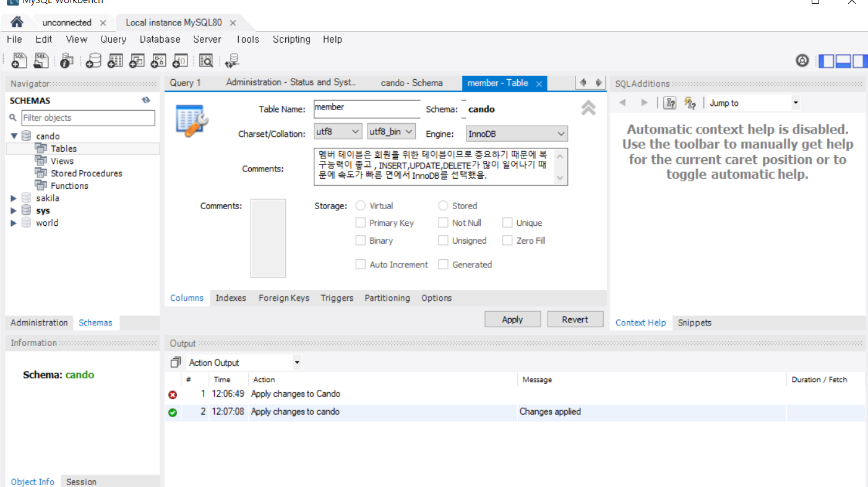Open the Server menu
868x487 pixels.
[207, 39]
